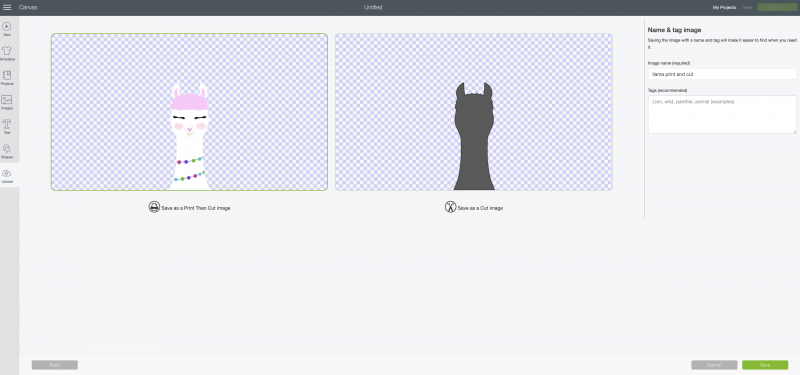Click the green Make It button
Viewport: 800px width, 375px height.
[777, 8]
